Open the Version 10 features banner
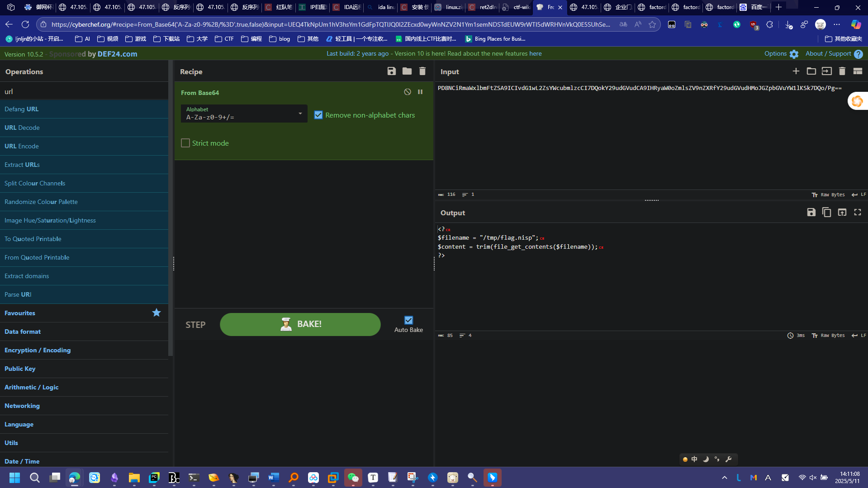The image size is (868, 488). click(434, 53)
